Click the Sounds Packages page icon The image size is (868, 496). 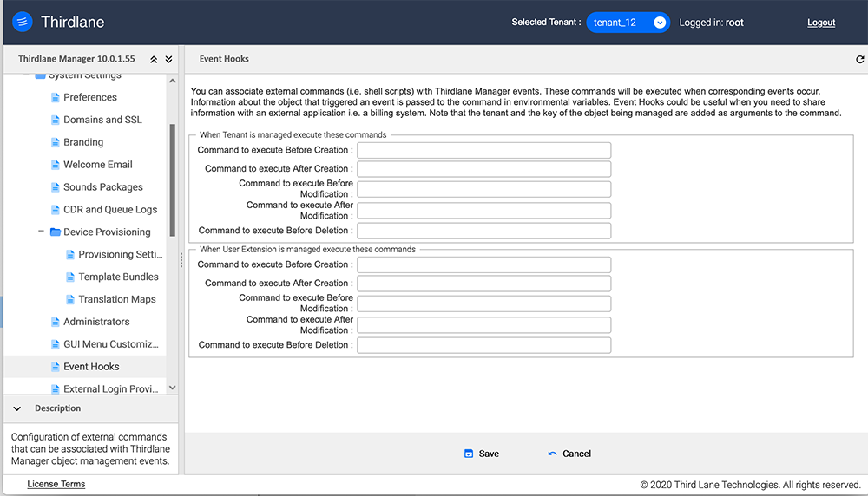point(55,187)
